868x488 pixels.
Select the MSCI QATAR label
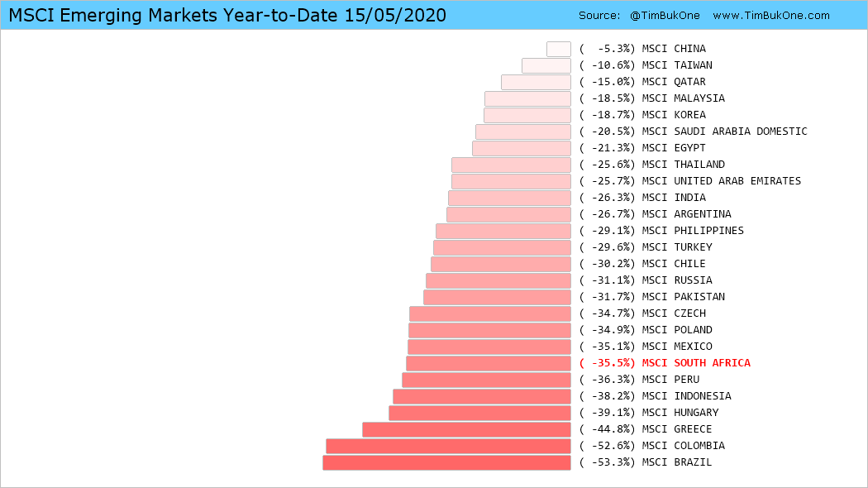click(x=674, y=82)
